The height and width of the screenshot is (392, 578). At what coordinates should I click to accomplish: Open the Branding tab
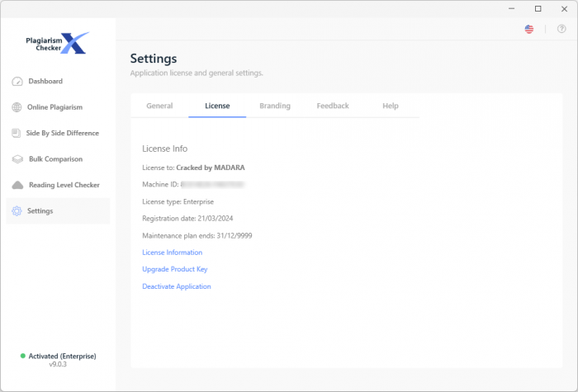click(275, 106)
